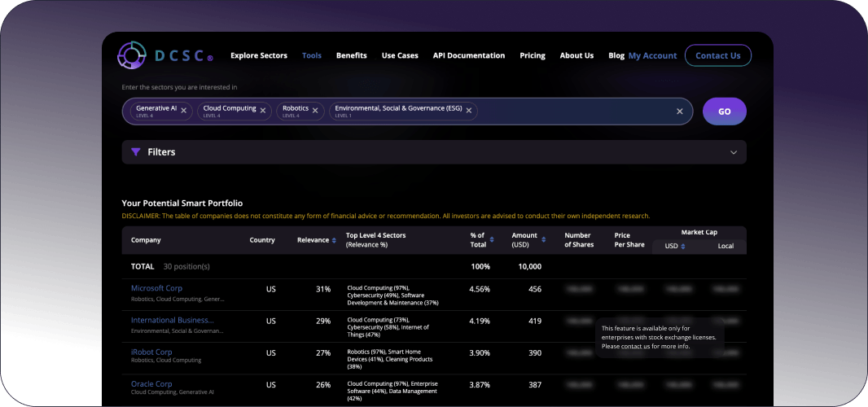
Task: Remove the ESG sector chip
Action: click(x=468, y=111)
